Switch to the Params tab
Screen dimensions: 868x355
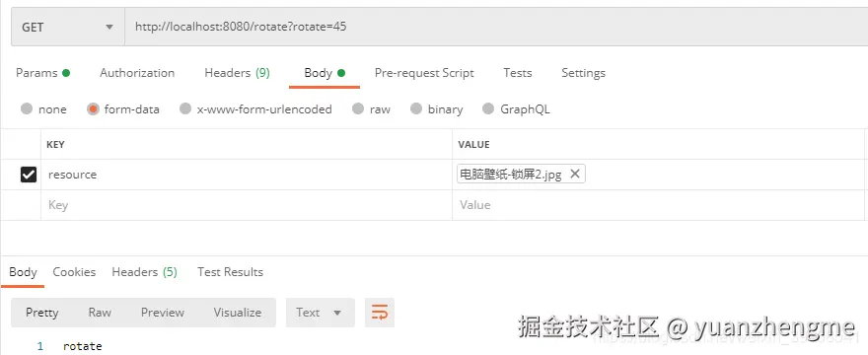pyautogui.click(x=42, y=73)
